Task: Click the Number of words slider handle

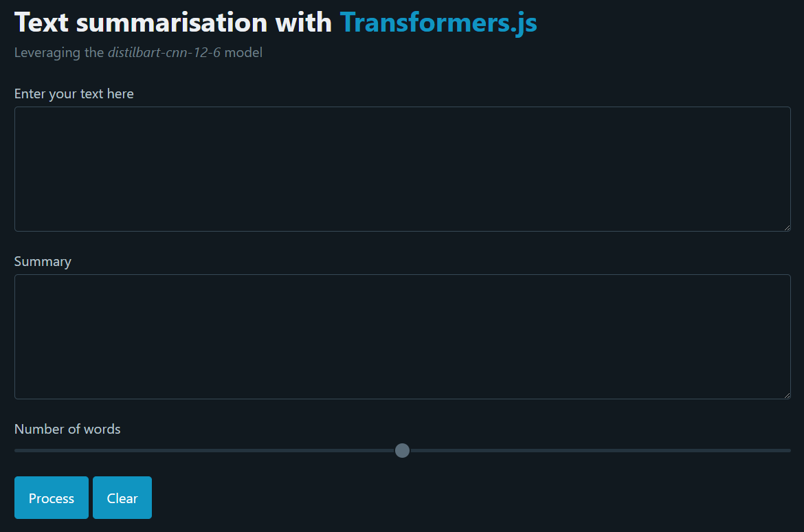Action: (x=403, y=450)
